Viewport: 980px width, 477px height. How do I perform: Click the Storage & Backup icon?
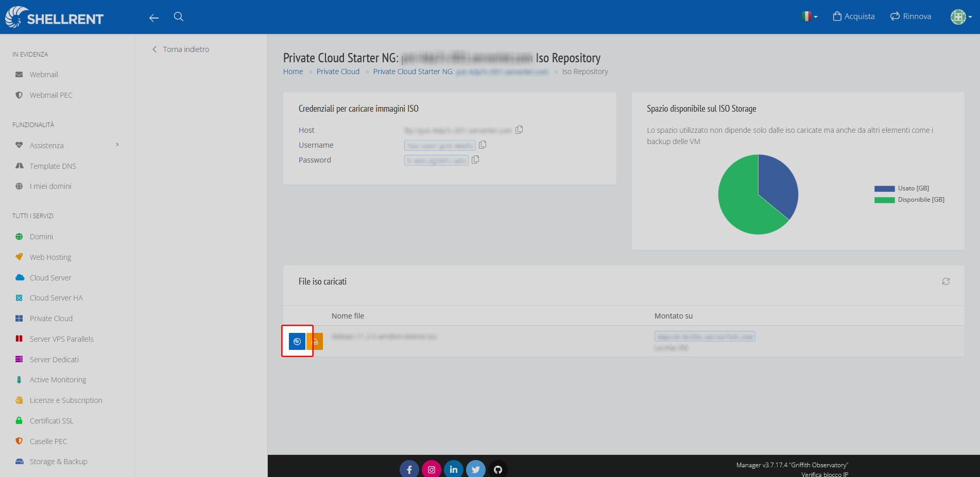coord(20,462)
